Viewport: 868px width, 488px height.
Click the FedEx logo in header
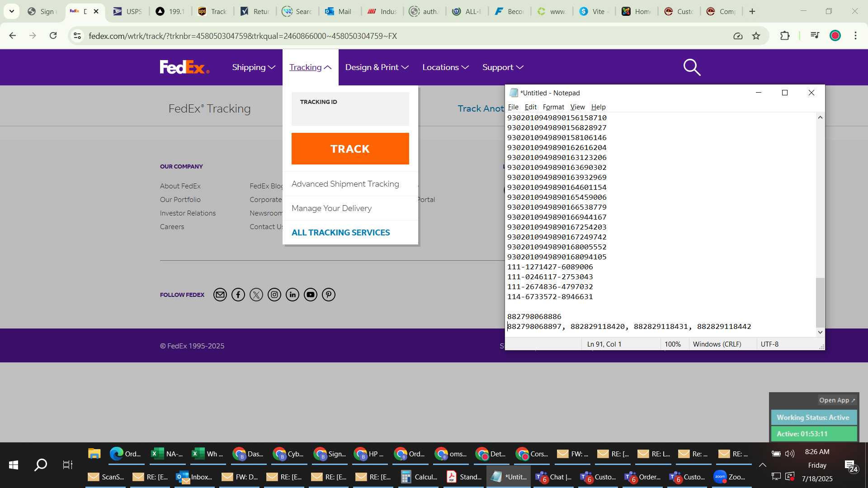point(184,67)
